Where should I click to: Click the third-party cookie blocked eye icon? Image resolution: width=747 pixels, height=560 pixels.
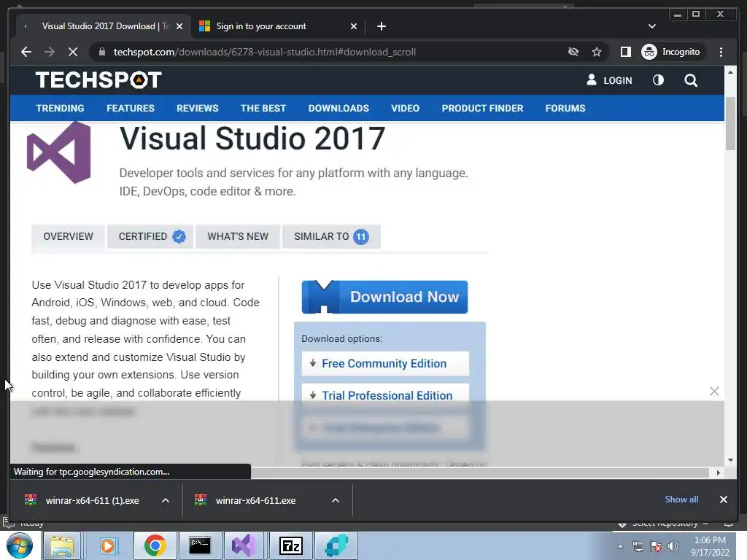tap(573, 52)
